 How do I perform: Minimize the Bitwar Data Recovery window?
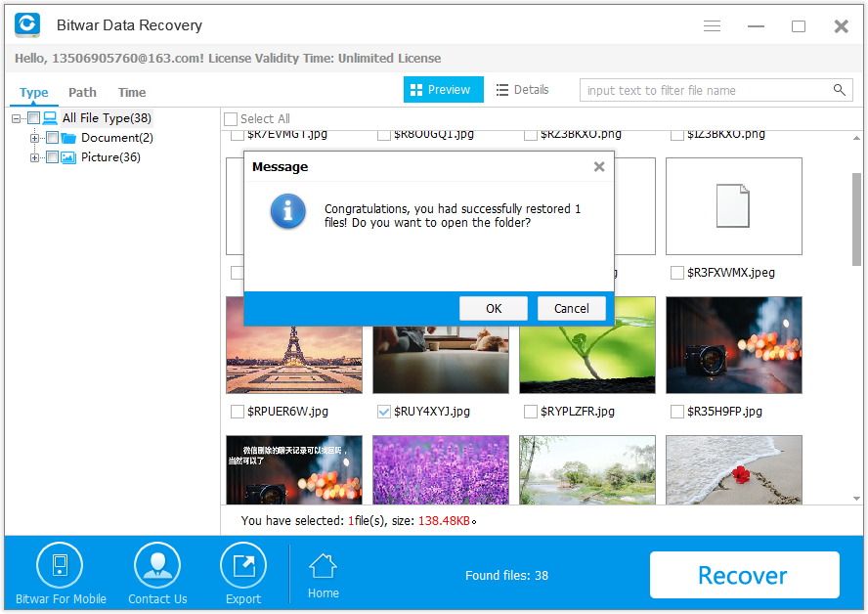pyautogui.click(x=756, y=26)
